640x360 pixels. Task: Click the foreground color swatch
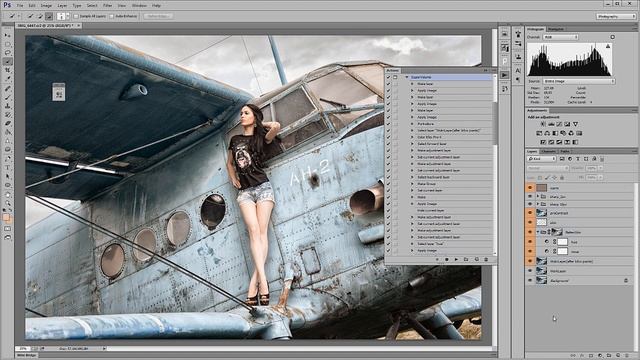click(6, 218)
